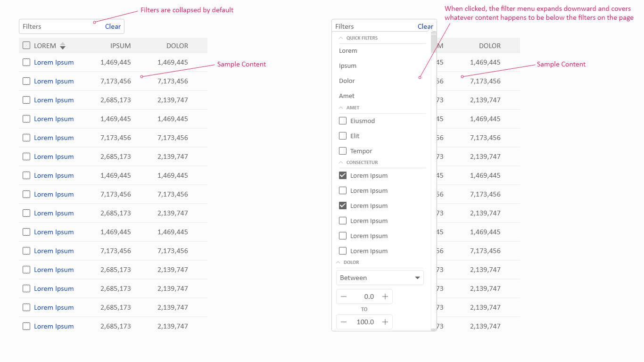Screen dimensions: 644x362
Task: Click plus icon beside the 100.0 value
Action: 385,322
